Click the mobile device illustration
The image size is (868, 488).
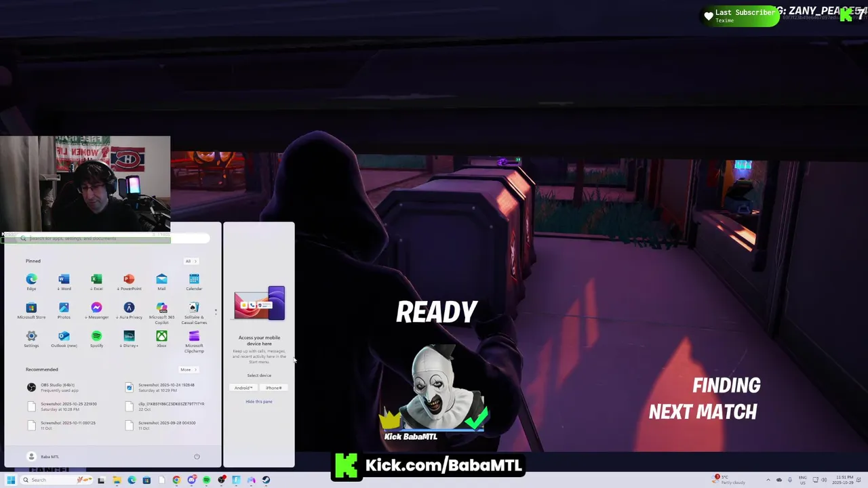259,303
